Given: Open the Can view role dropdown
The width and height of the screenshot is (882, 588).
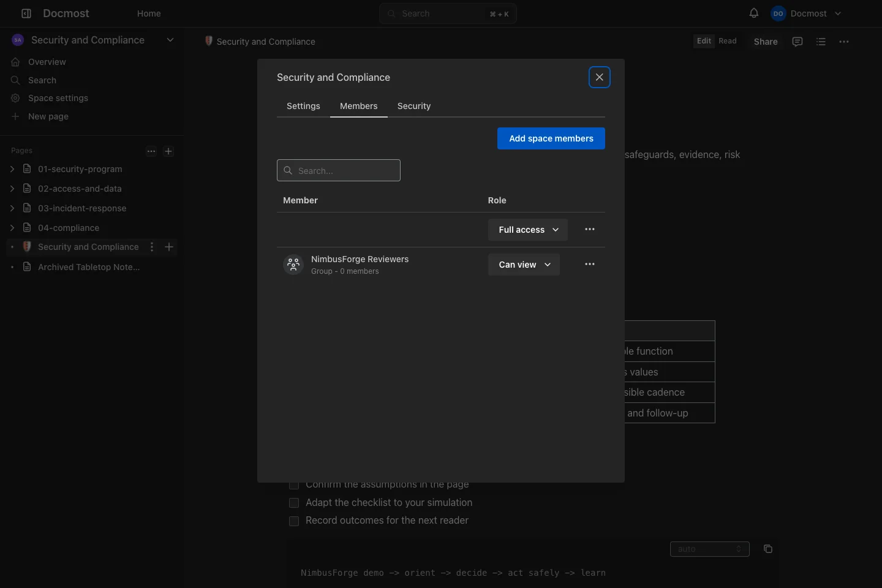Looking at the screenshot, I should tap(524, 265).
